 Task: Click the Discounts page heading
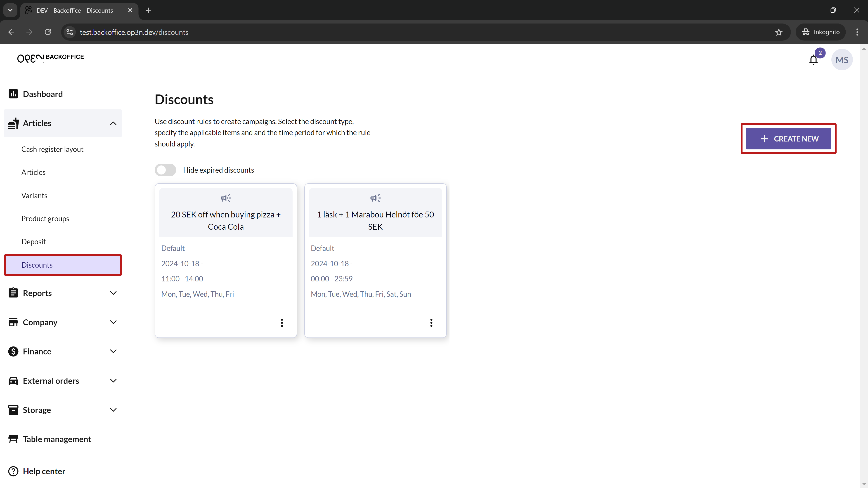coord(184,99)
